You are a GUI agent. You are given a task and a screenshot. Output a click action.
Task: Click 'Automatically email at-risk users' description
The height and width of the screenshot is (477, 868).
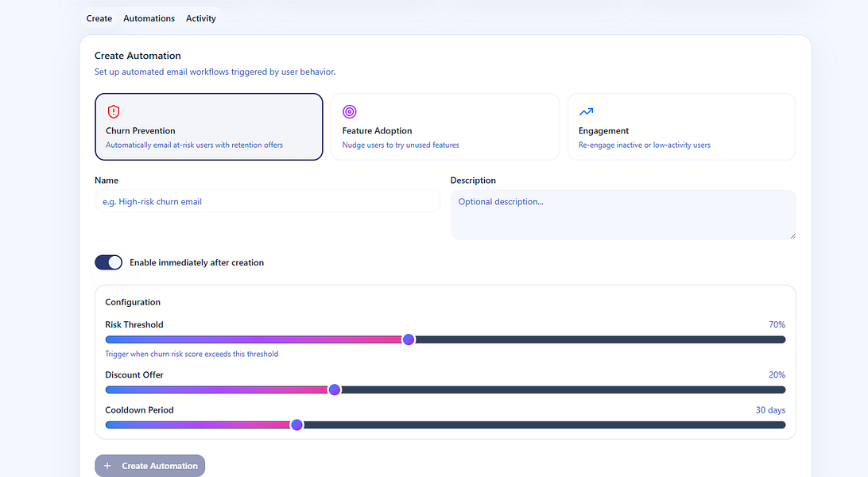[194, 145]
